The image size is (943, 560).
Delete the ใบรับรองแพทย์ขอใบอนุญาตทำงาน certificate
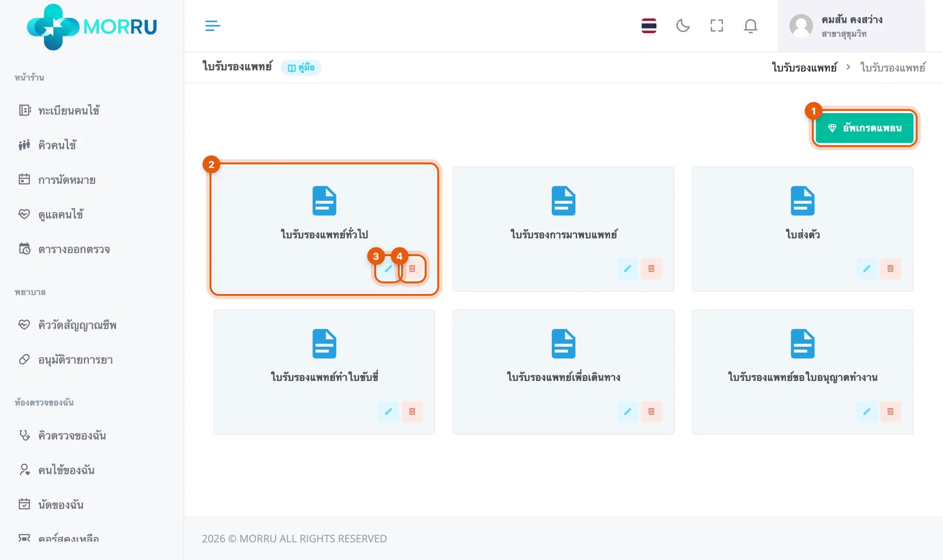890,412
